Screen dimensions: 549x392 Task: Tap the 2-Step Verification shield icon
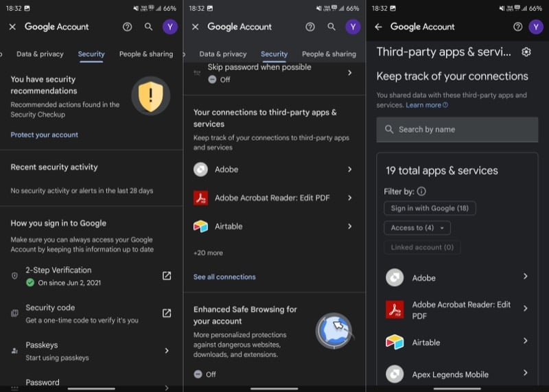tap(14, 276)
